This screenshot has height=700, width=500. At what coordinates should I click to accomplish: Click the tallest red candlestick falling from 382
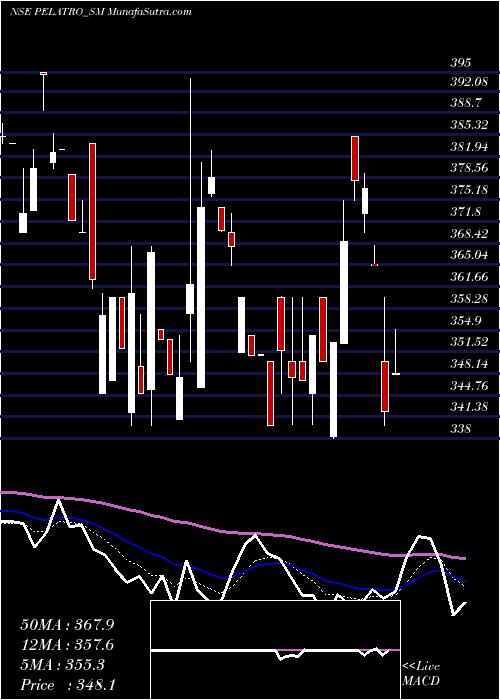pos(92,212)
